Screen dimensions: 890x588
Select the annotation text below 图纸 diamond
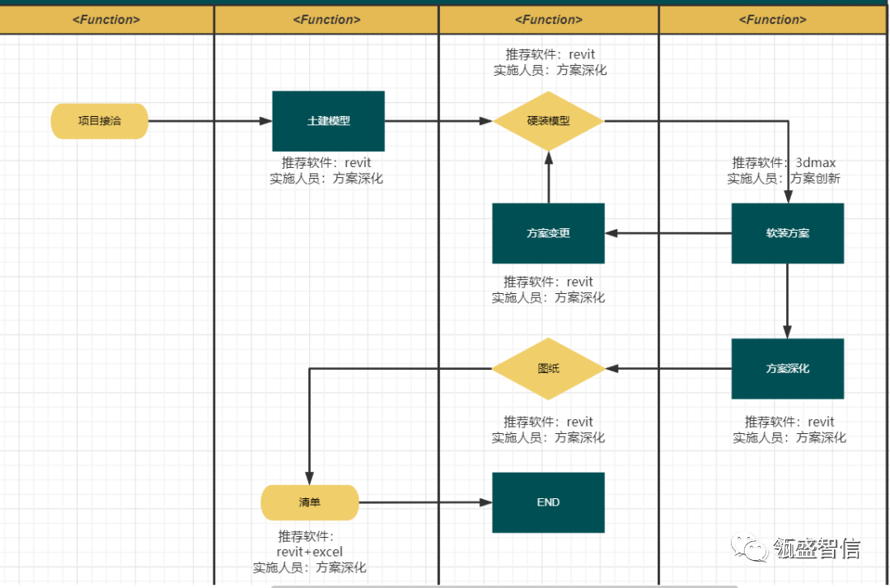[x=548, y=430]
